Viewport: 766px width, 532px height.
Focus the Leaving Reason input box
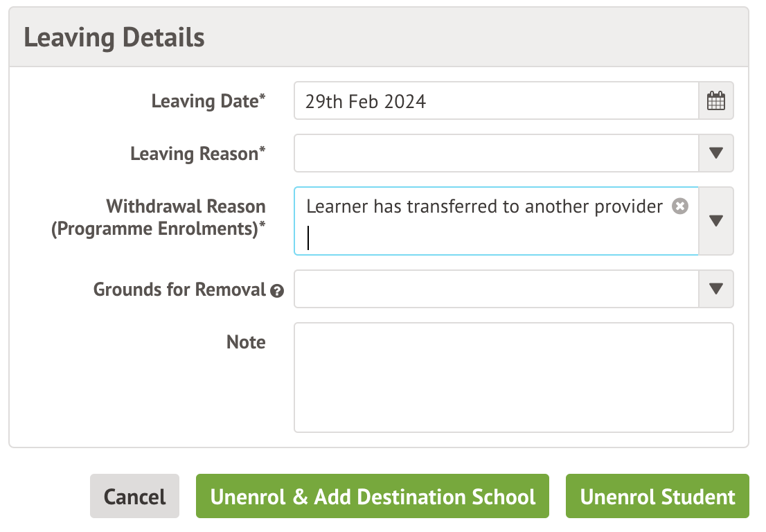(495, 153)
